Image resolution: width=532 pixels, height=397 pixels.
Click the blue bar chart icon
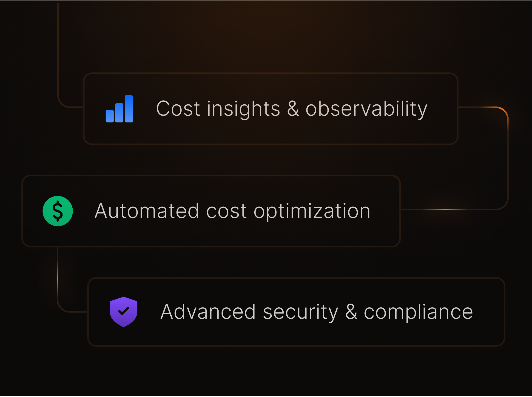tap(119, 109)
